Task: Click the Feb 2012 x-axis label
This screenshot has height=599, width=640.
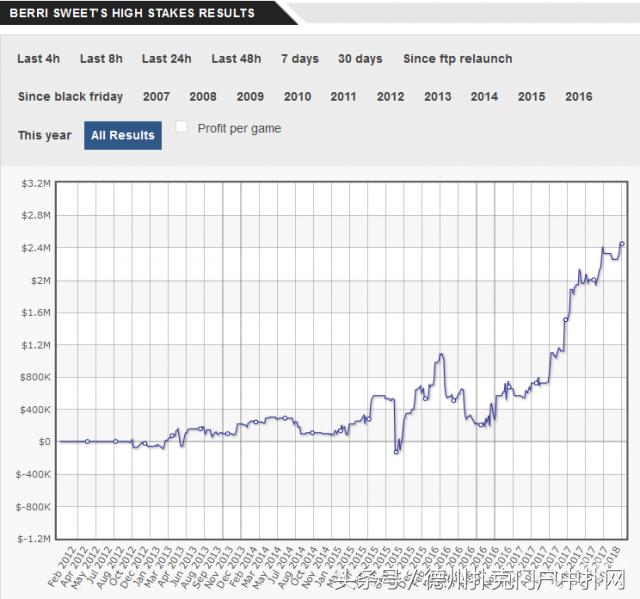Action: tap(62, 567)
